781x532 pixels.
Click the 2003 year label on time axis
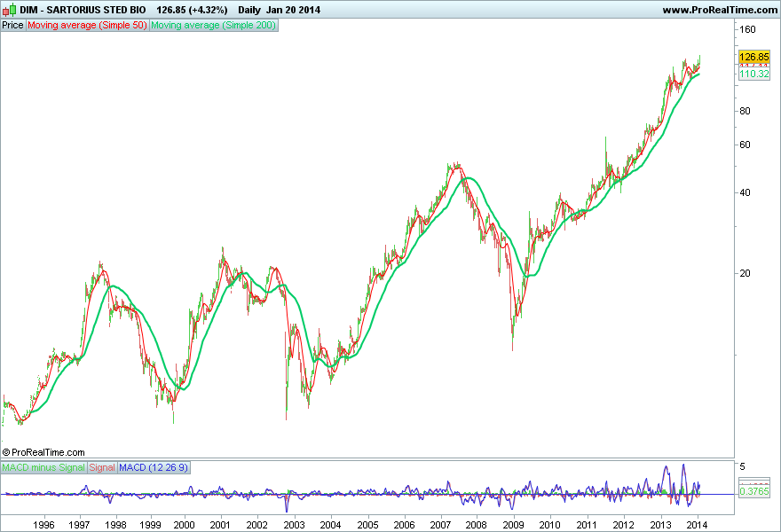tap(294, 525)
